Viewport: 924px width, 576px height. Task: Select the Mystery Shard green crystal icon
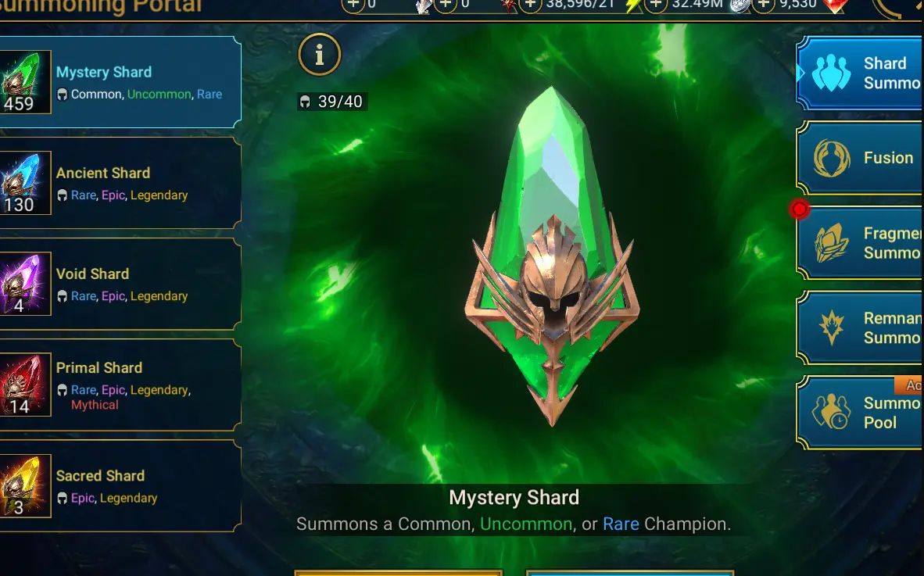pyautogui.click(x=25, y=82)
